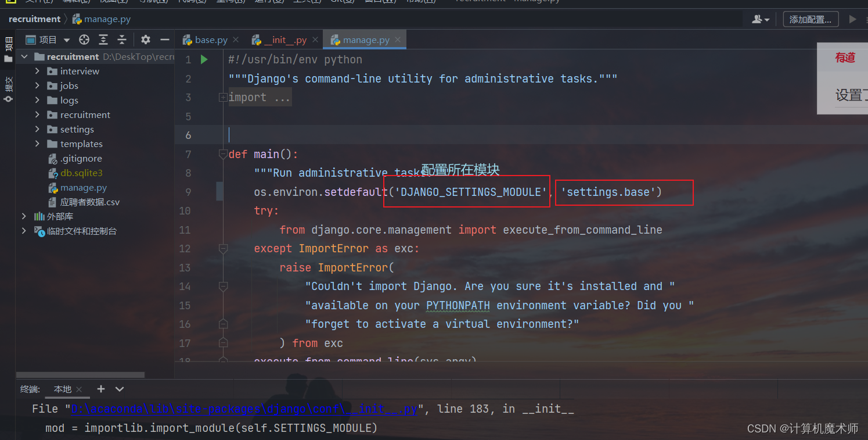This screenshot has width=868, height=440.
Task: Close the 本地 terminal tab
Action: click(79, 389)
